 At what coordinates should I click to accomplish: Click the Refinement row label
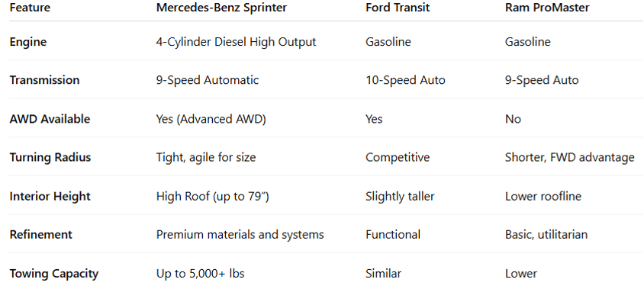[40, 234]
